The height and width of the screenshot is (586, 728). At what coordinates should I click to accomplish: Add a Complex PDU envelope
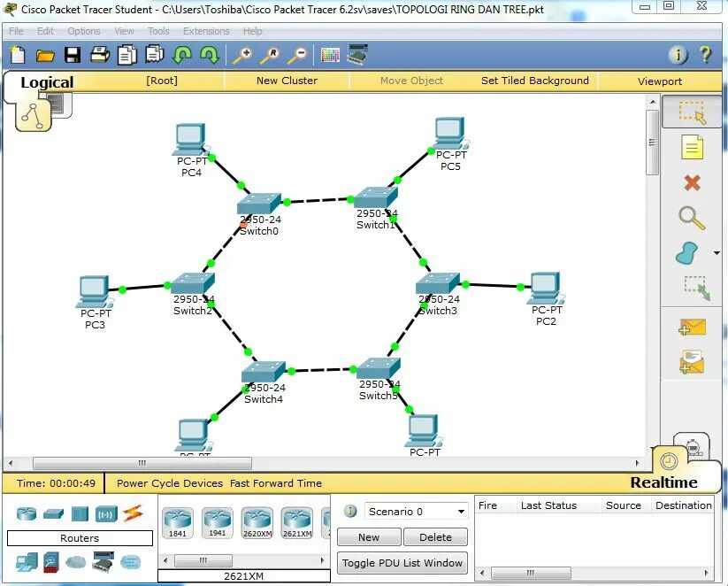point(692,362)
